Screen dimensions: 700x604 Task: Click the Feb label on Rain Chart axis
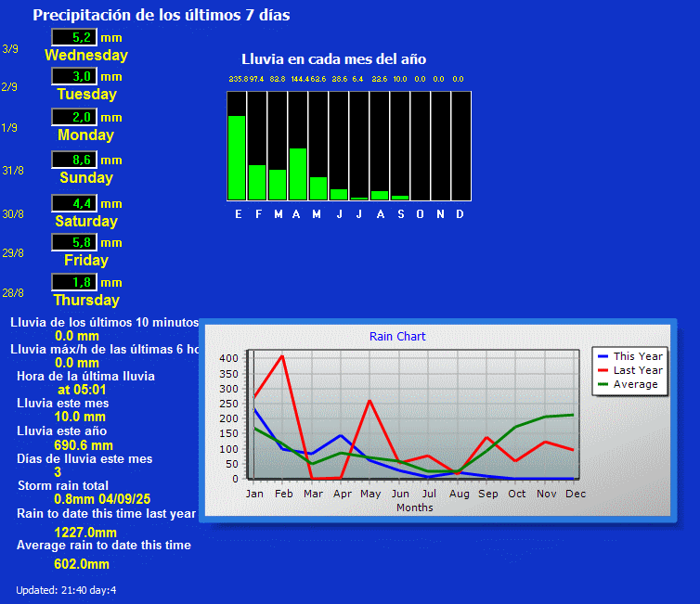coord(283,494)
